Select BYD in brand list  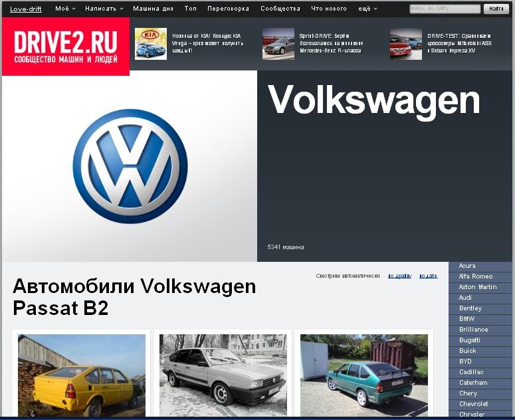(x=465, y=362)
